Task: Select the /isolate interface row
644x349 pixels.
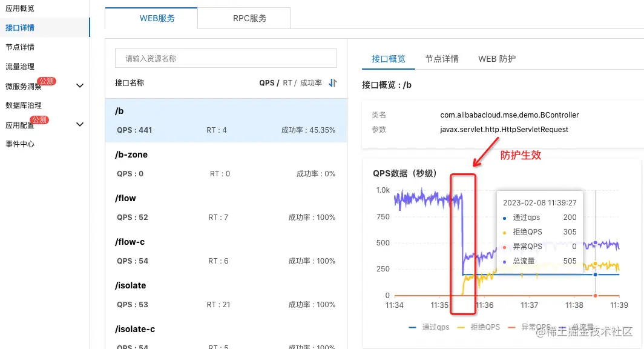Action: [x=226, y=294]
